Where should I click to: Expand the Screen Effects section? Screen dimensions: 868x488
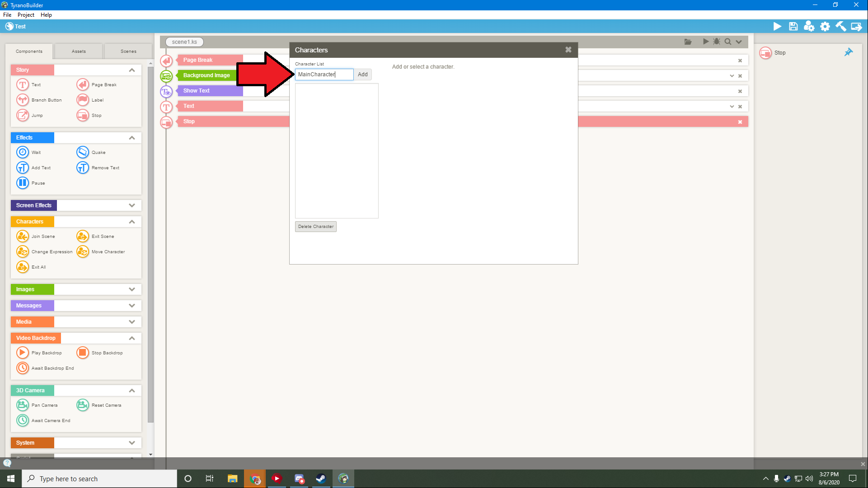tap(132, 205)
